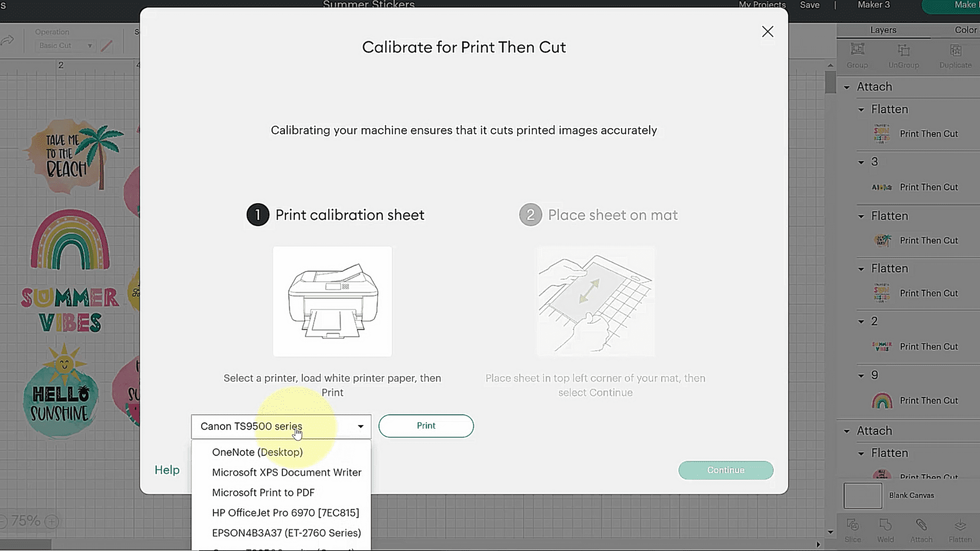Viewport: 980px width, 551px height.
Task: Click the pen swatch next to Basic Cut
Action: pos(107,45)
